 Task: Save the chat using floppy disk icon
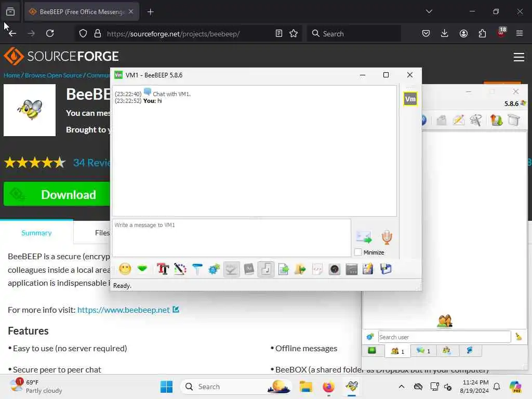tap(386, 269)
